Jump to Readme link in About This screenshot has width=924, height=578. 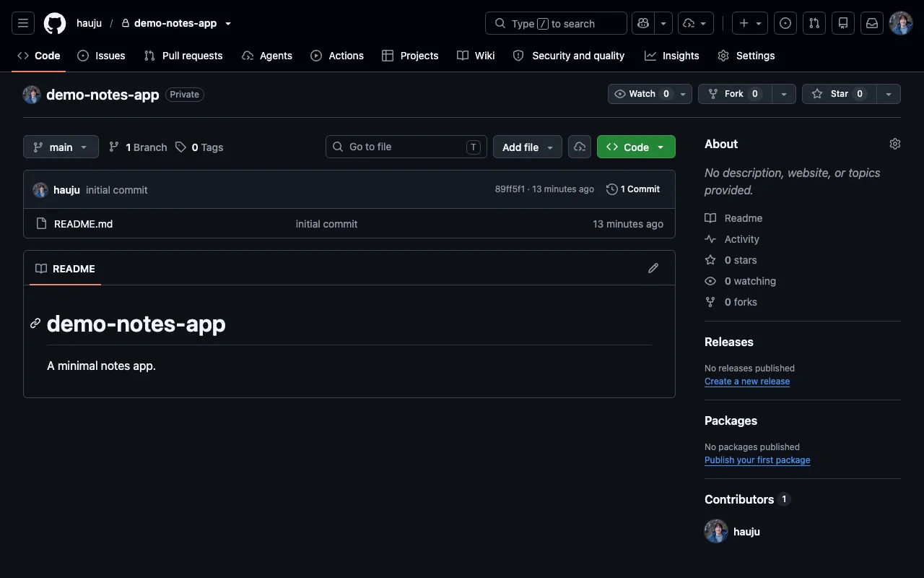point(734,218)
